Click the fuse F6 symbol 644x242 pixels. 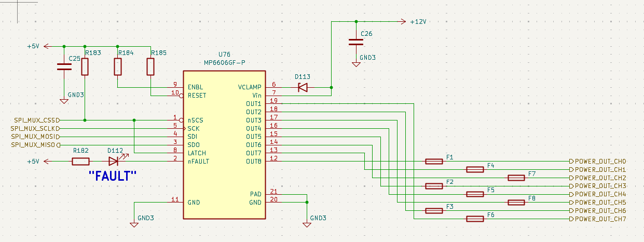tap(475, 219)
